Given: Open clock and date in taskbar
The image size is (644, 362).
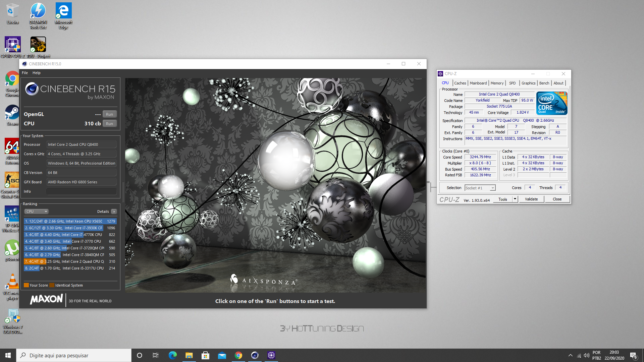Looking at the screenshot, I should [614, 355].
